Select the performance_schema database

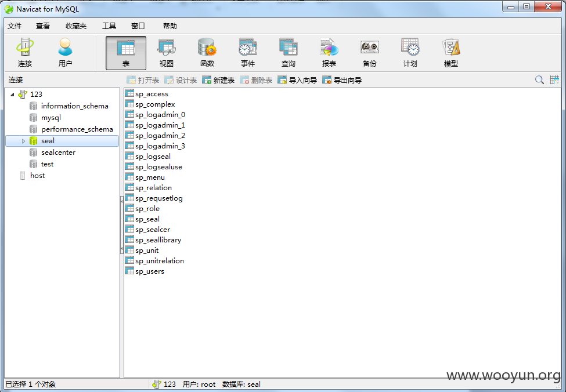click(x=77, y=129)
